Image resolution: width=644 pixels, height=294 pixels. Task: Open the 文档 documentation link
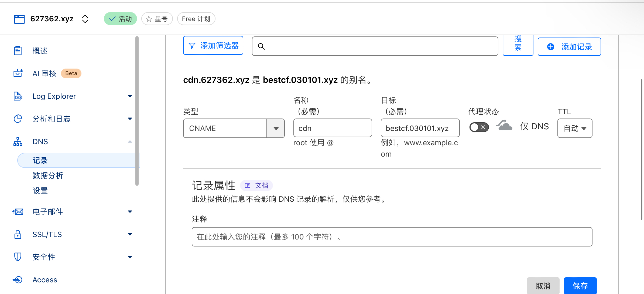(x=256, y=185)
